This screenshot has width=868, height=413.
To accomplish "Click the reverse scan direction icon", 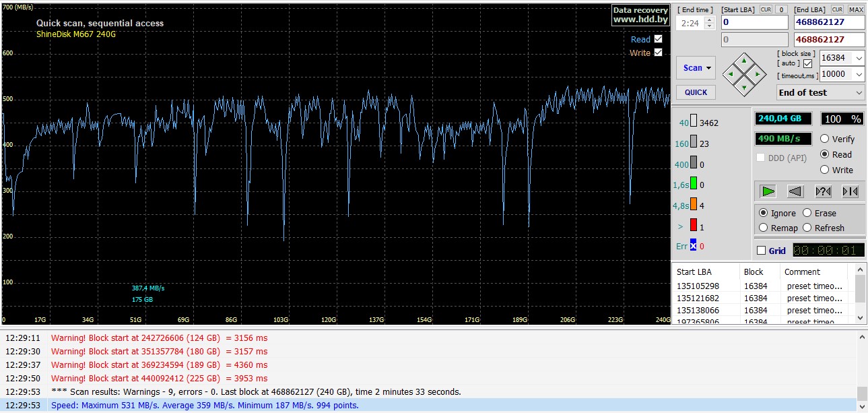I will pyautogui.click(x=795, y=191).
